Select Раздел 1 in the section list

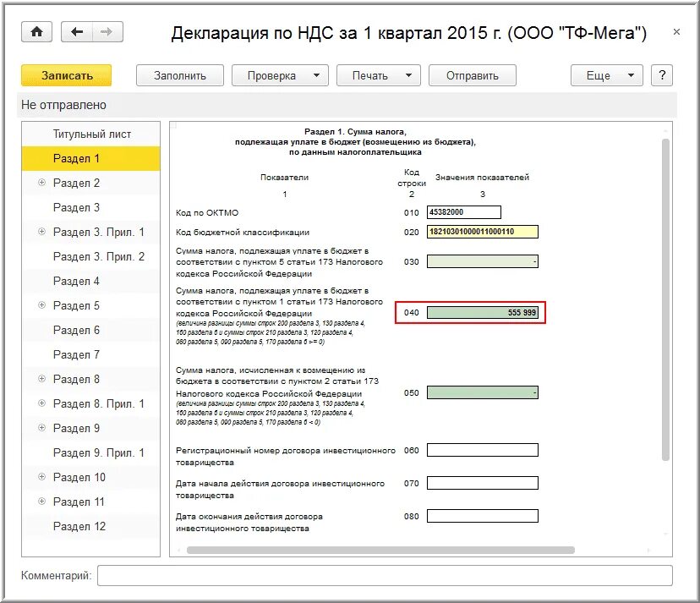point(91,158)
